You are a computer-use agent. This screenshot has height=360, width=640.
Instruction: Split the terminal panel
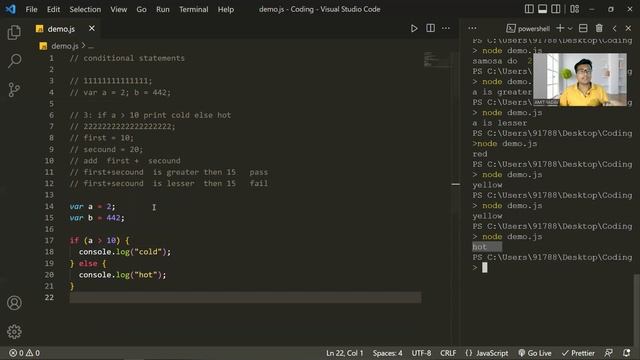tap(583, 28)
